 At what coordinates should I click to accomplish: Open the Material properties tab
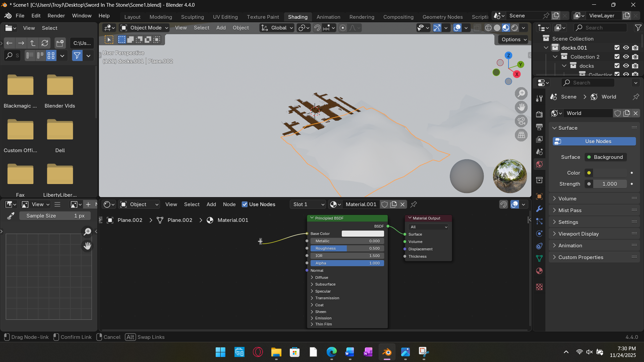pyautogui.click(x=539, y=271)
